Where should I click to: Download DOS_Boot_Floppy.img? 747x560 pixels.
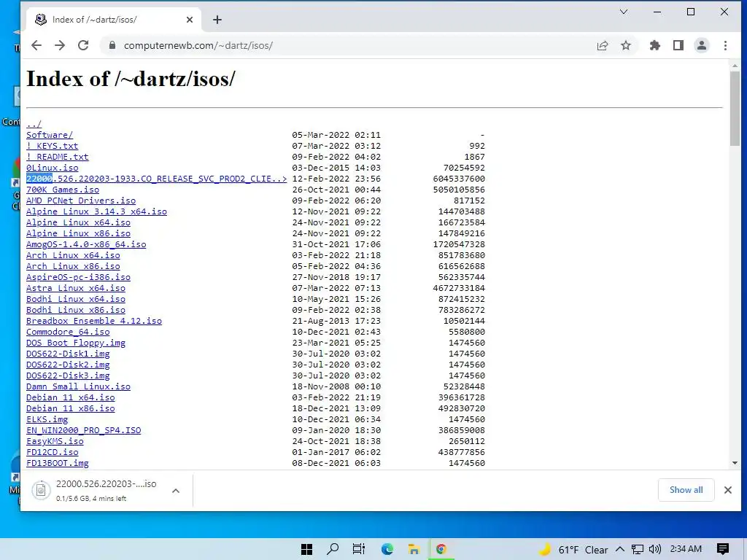[76, 343]
